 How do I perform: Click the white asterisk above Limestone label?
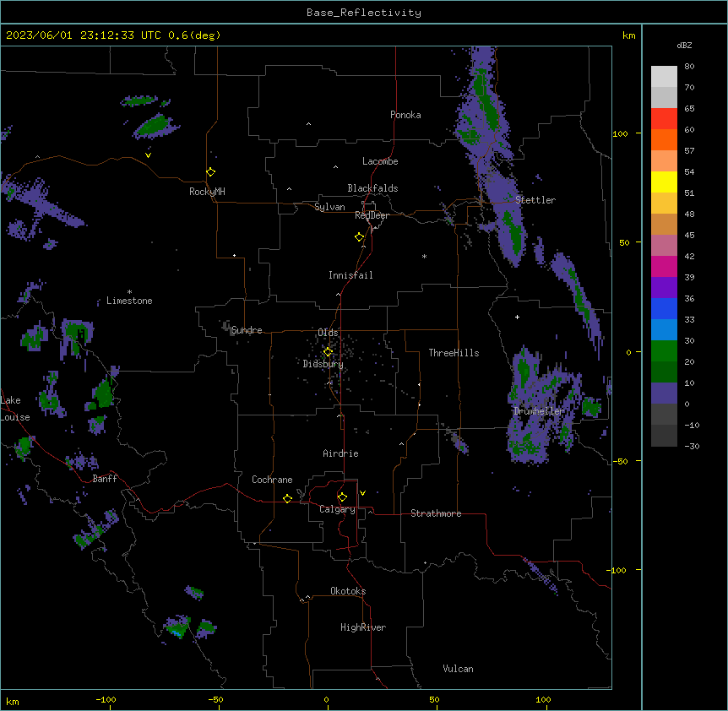(129, 292)
